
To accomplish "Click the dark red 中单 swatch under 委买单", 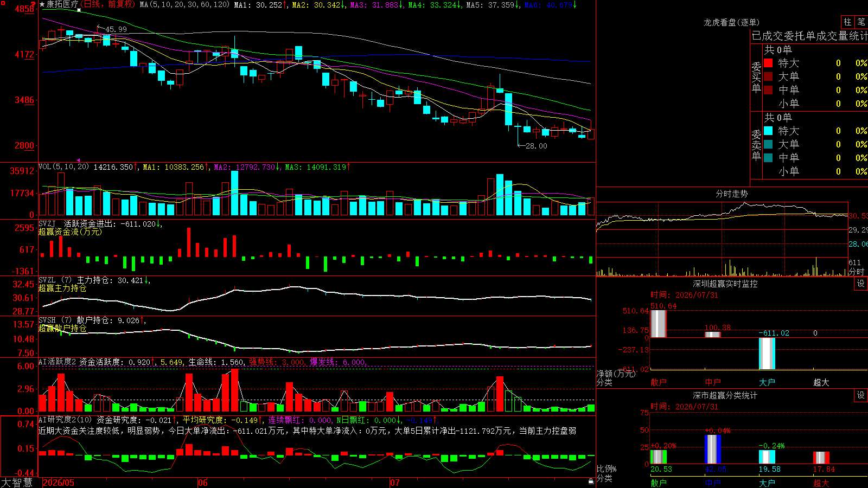I will point(768,90).
